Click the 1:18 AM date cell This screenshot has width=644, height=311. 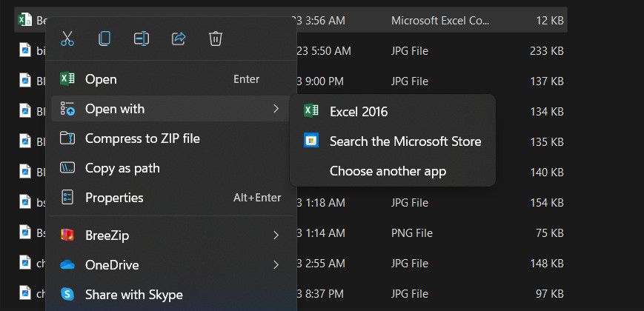pos(321,203)
